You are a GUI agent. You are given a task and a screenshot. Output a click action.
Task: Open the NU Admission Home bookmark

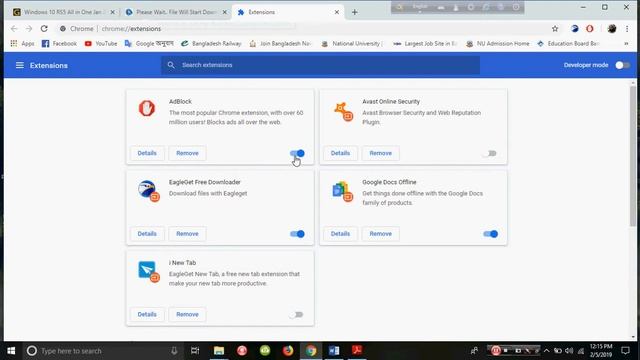click(498, 43)
